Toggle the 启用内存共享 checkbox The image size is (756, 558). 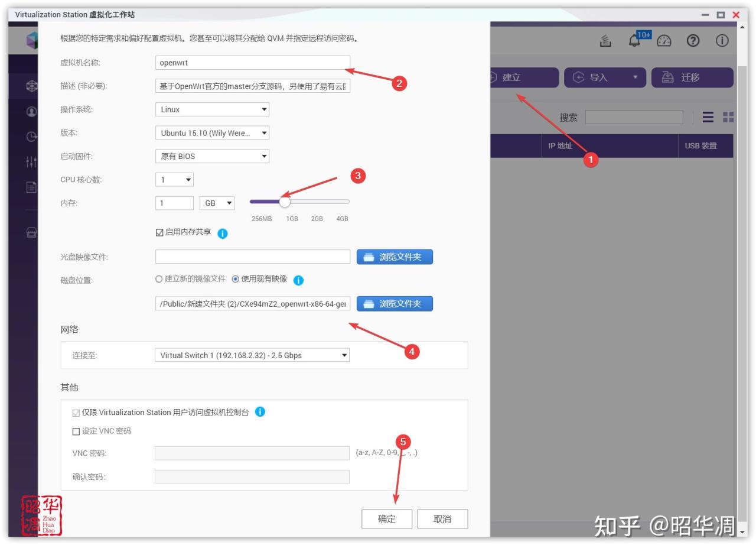click(159, 232)
